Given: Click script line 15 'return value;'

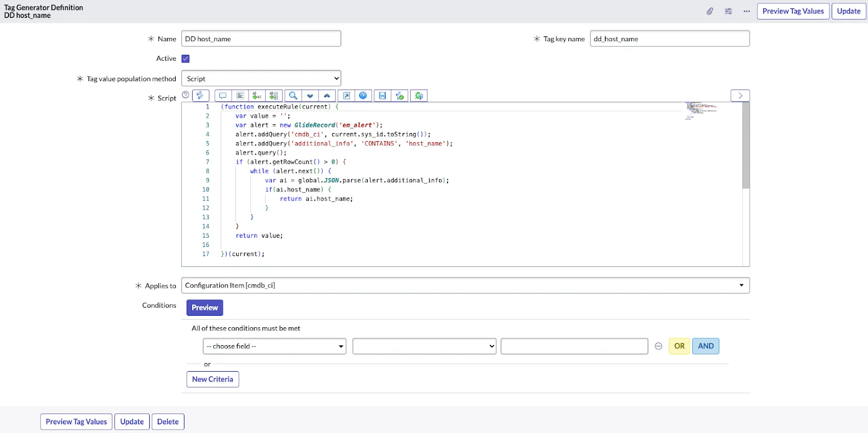Looking at the screenshot, I should [259, 235].
